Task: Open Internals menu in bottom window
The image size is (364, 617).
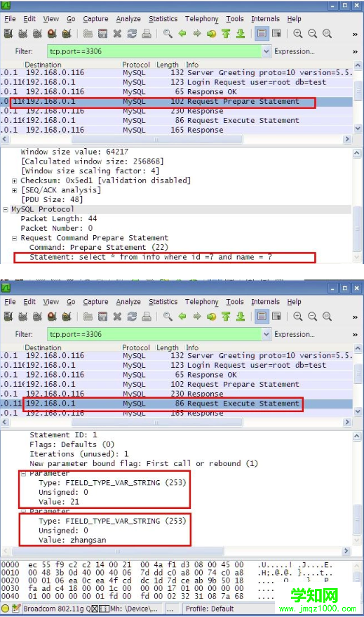Action: (x=265, y=302)
